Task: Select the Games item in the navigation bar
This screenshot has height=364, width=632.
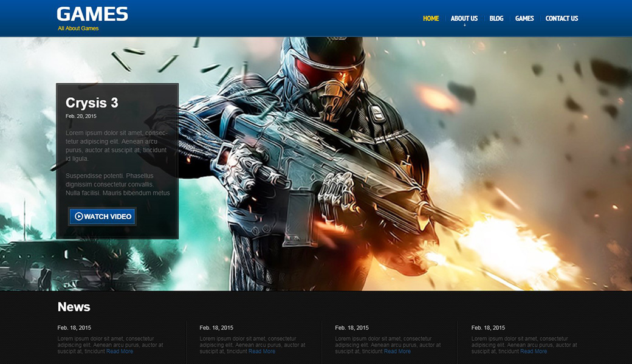Action: point(524,18)
